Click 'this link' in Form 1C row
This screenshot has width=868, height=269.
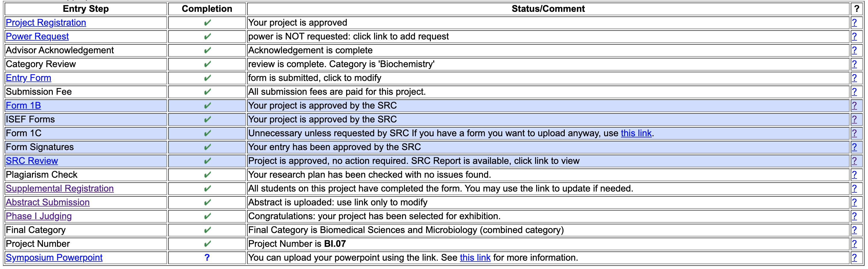point(636,133)
